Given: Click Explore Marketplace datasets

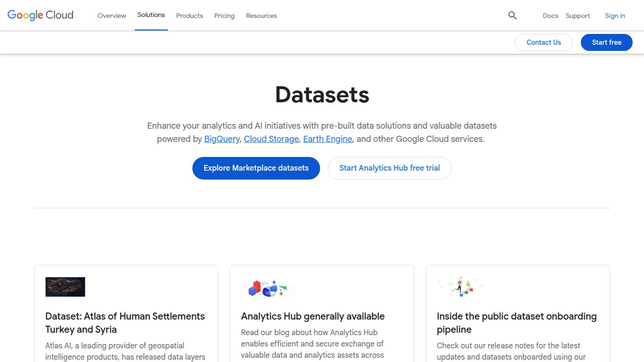Looking at the screenshot, I should pyautogui.click(x=256, y=168).
